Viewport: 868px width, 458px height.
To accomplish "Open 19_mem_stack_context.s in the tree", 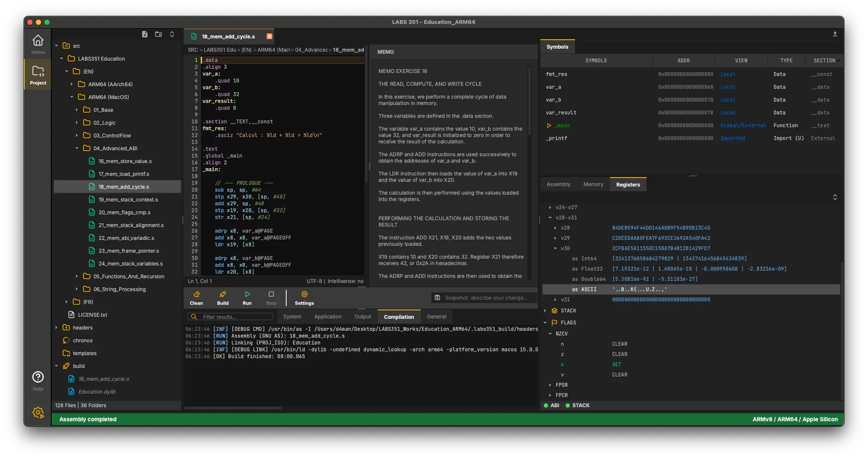I will pyautogui.click(x=128, y=199).
